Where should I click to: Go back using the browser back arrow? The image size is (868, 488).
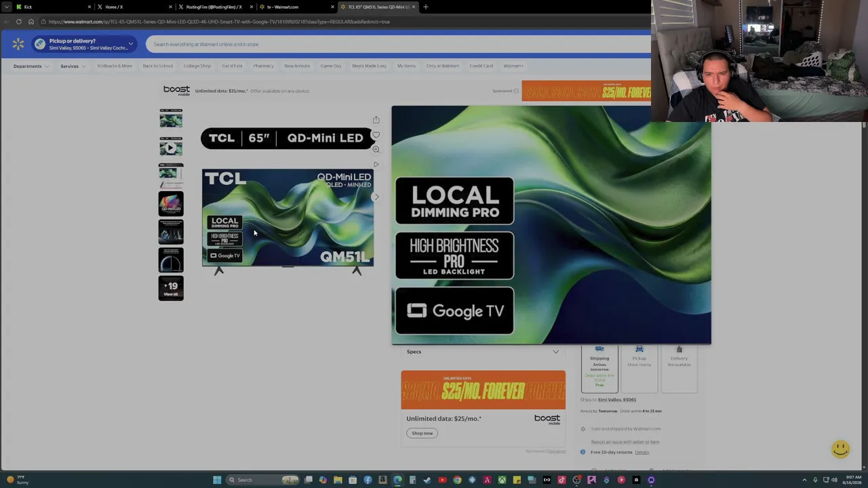click(7, 22)
